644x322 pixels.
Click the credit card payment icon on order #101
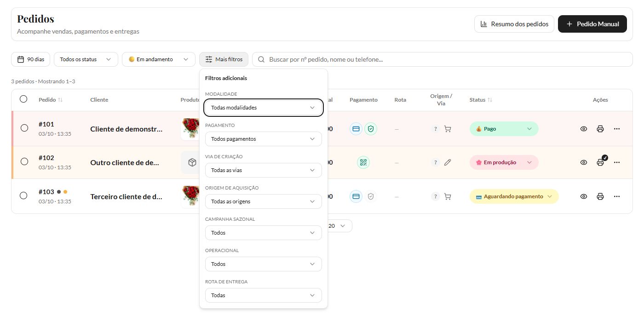point(356,129)
